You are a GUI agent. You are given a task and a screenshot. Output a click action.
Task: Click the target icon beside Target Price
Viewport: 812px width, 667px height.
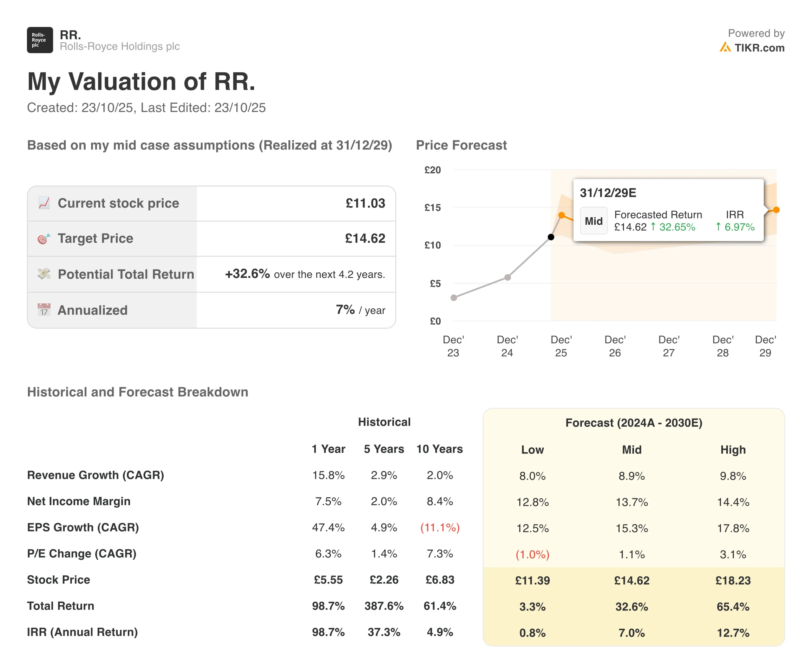click(44, 239)
